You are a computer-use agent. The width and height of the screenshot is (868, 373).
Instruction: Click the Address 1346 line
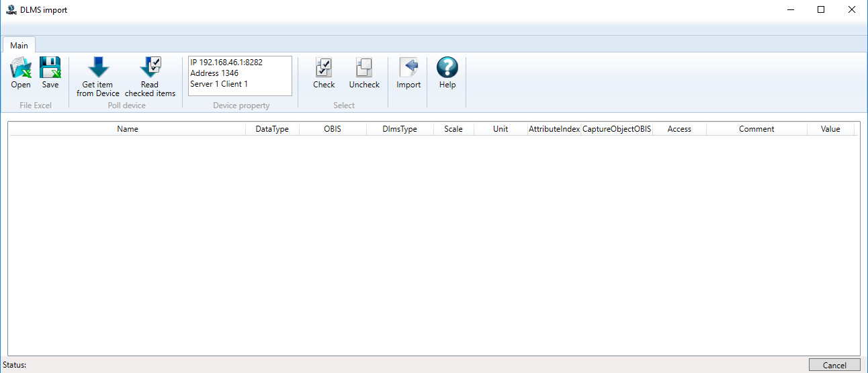(214, 73)
